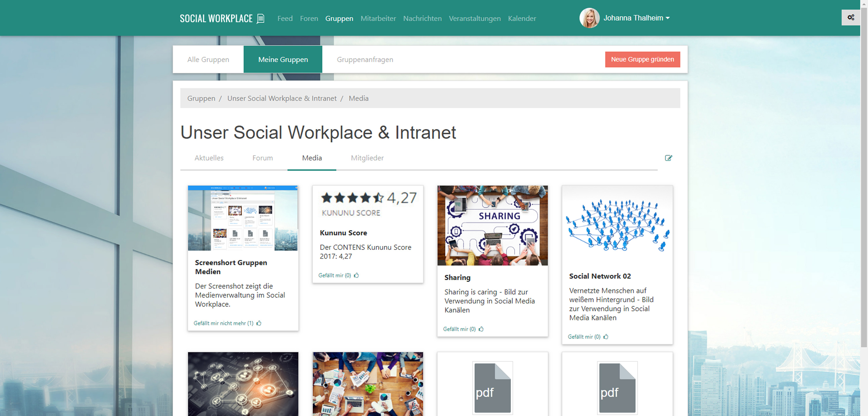Open the first pdf file icon

tap(492, 388)
